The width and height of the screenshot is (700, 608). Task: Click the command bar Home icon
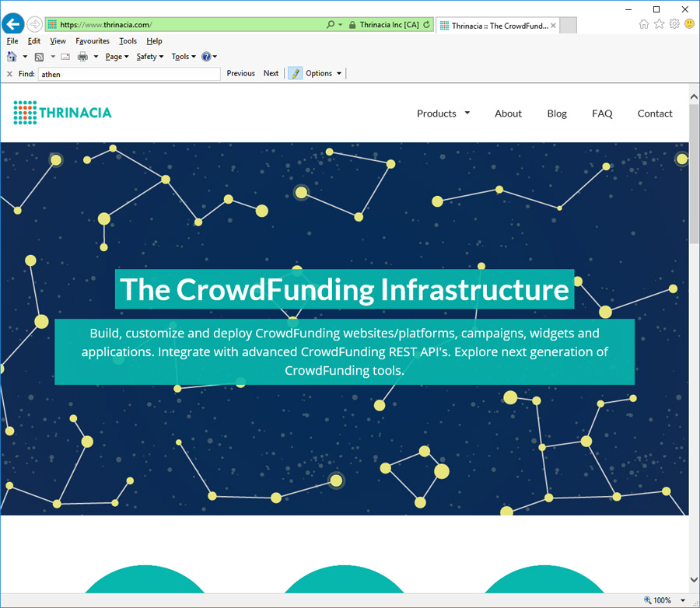tap(12, 56)
